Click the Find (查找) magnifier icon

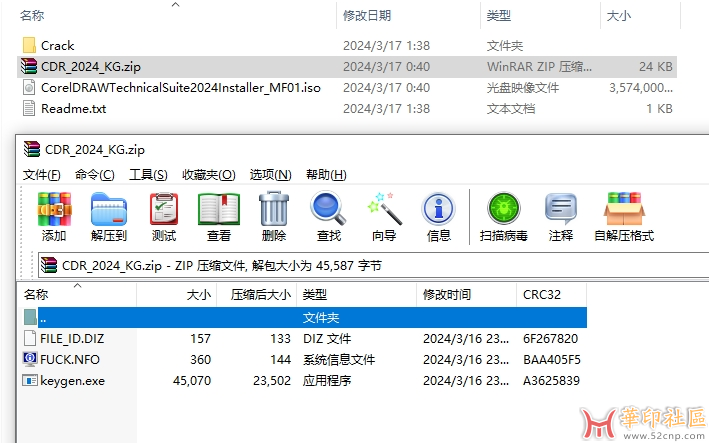pyautogui.click(x=329, y=208)
